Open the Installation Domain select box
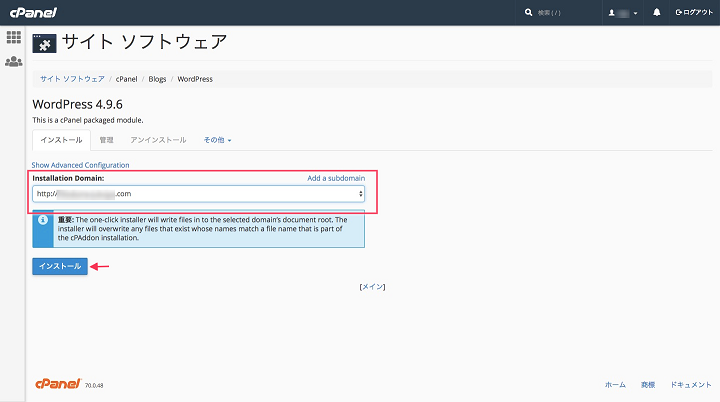720x402 pixels. (x=198, y=194)
